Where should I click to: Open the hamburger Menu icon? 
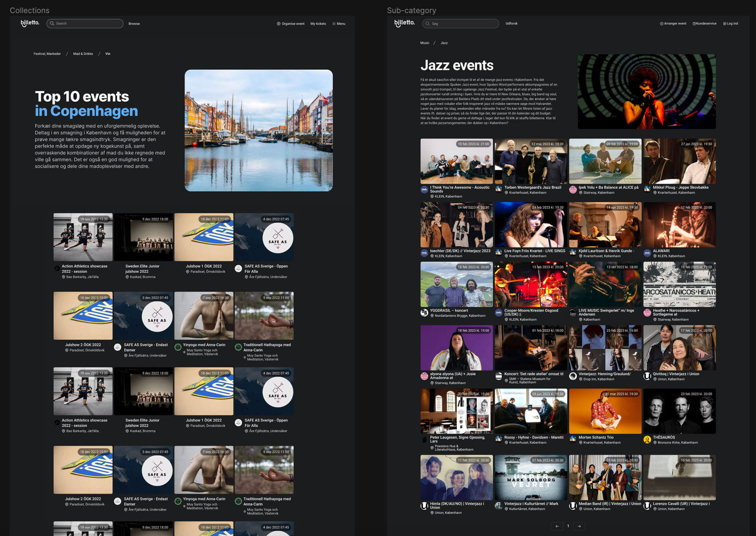334,24
